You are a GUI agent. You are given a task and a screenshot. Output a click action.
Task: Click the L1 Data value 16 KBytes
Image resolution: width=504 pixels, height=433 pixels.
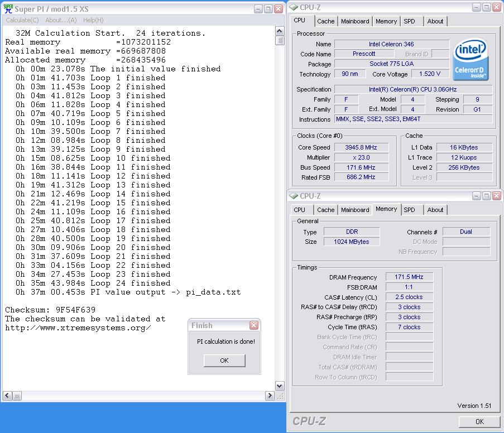click(464, 147)
